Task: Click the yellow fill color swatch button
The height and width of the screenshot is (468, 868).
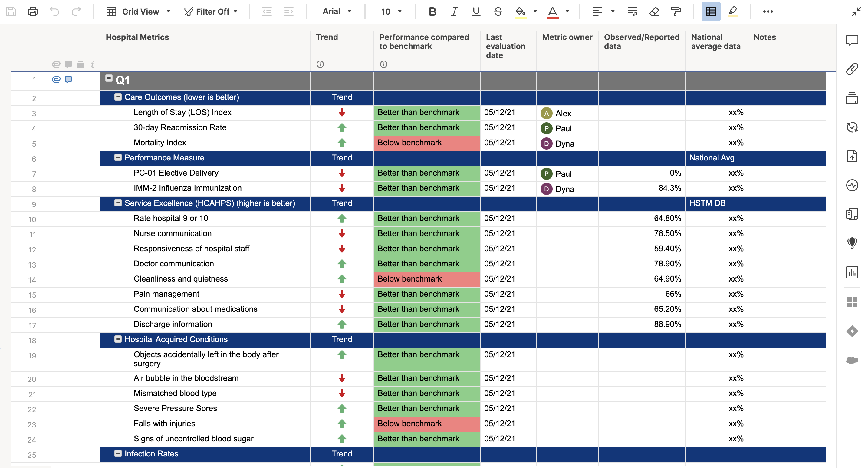Action: coord(520,12)
